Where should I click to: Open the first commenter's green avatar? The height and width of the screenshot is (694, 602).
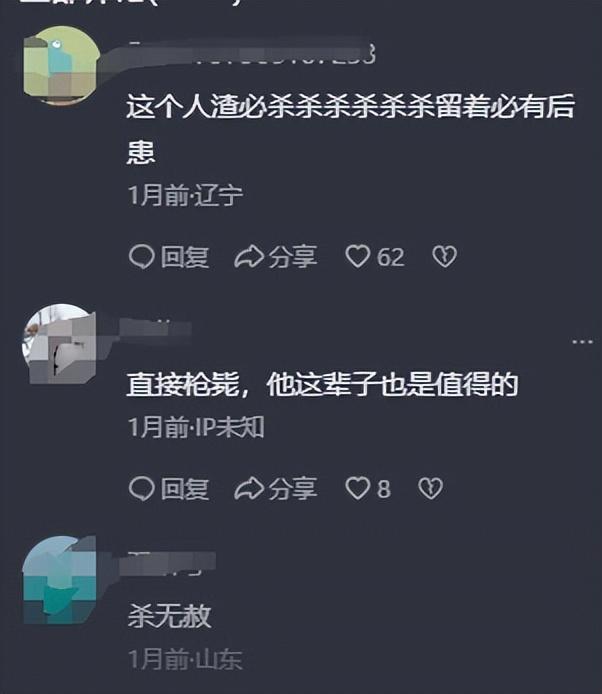61,65
